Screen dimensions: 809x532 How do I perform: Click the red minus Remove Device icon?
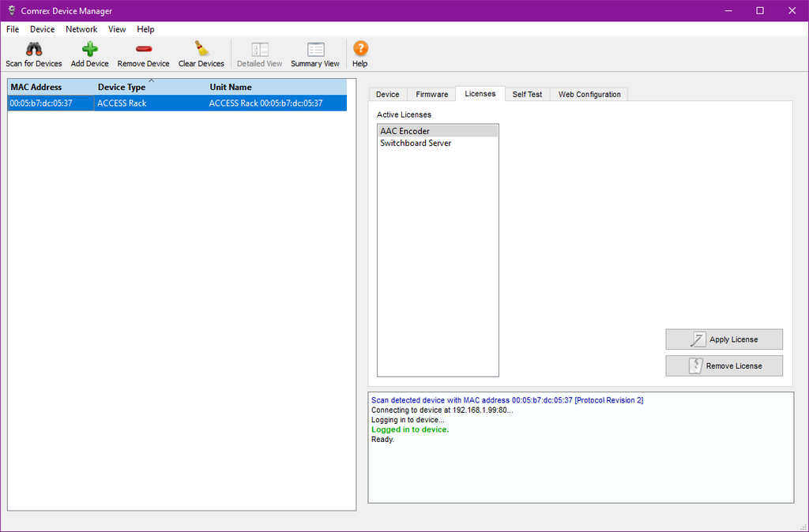coord(143,50)
